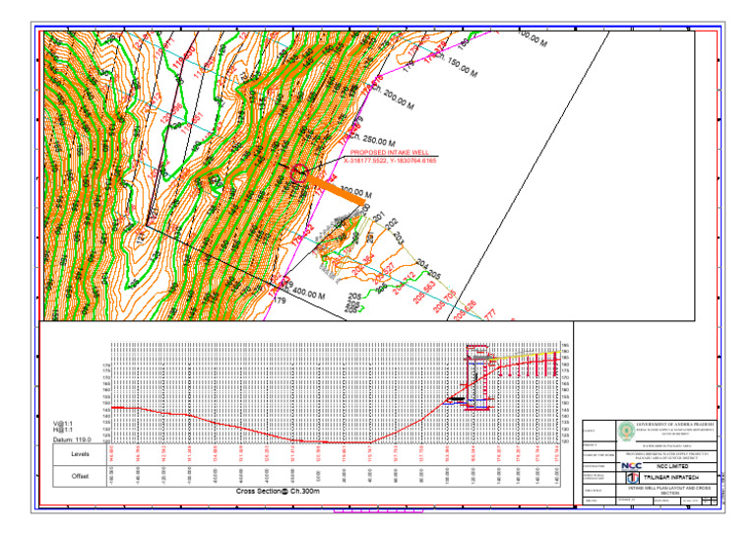Select the intake well X-Y coordinate text
This screenshot has width=756, height=535.
click(x=390, y=161)
